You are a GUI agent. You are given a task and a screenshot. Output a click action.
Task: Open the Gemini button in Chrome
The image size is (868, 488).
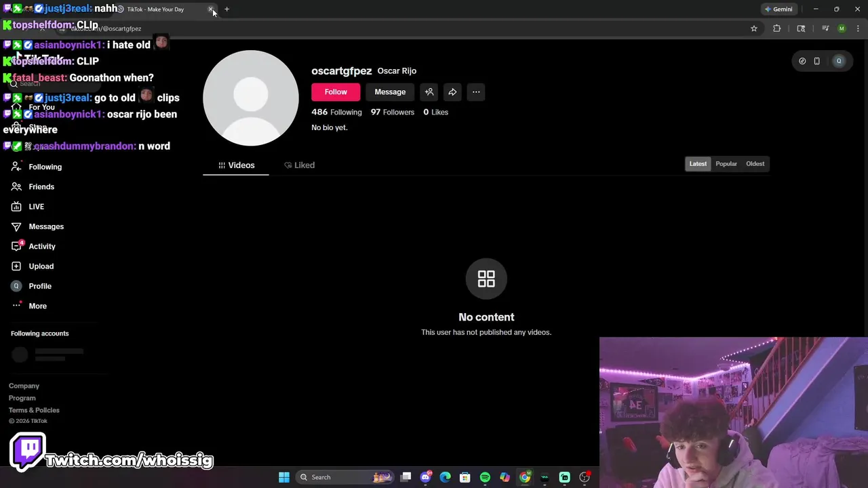778,9
